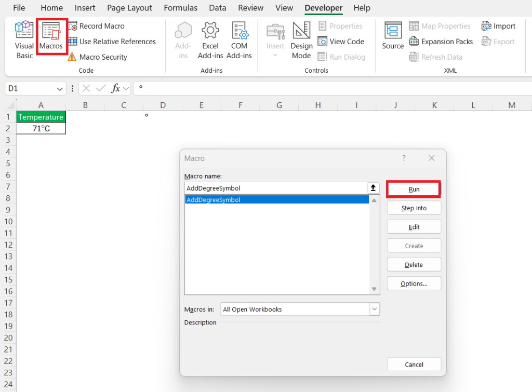
Task: Open the Review ribbon tab
Action: 250,8
